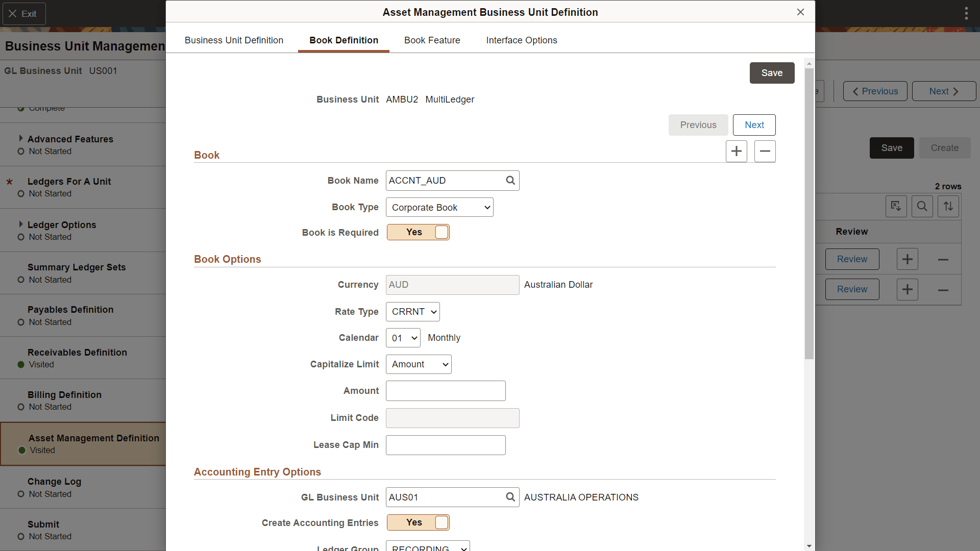The width and height of the screenshot is (980, 551).
Task: Click the three-dot actions menu icon
Action: [x=966, y=14]
